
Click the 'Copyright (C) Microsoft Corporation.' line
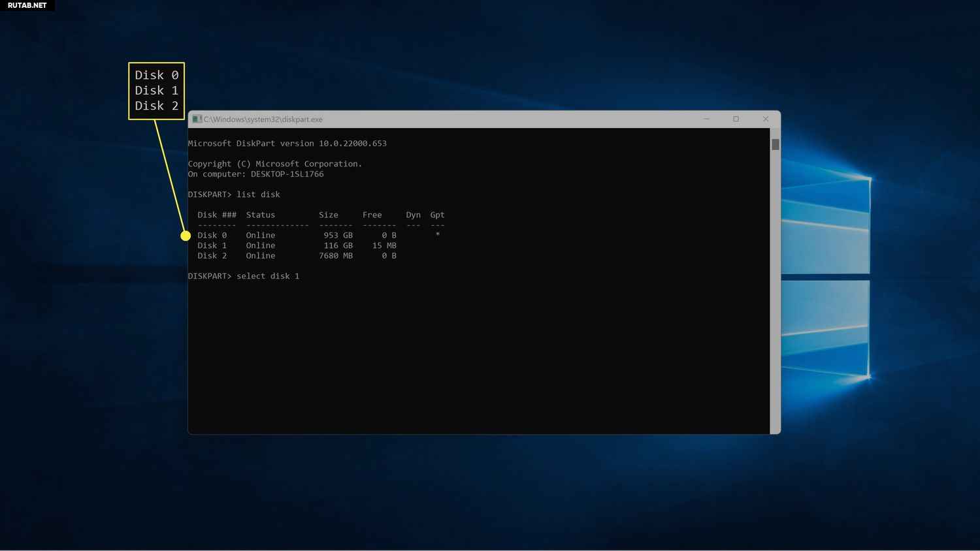275,164
